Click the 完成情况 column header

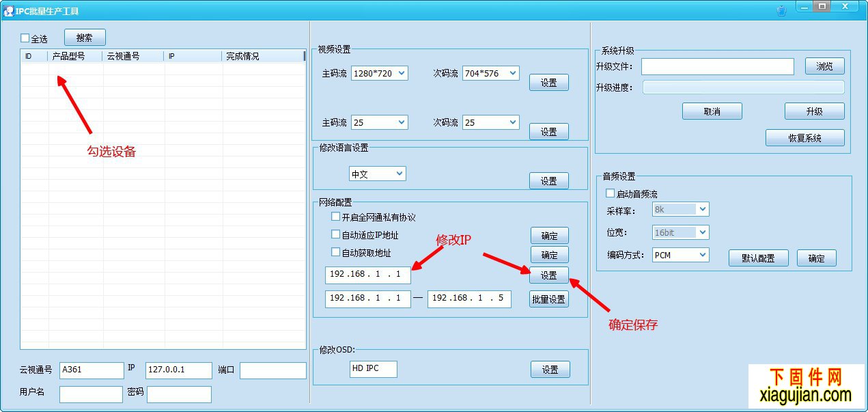(263, 56)
